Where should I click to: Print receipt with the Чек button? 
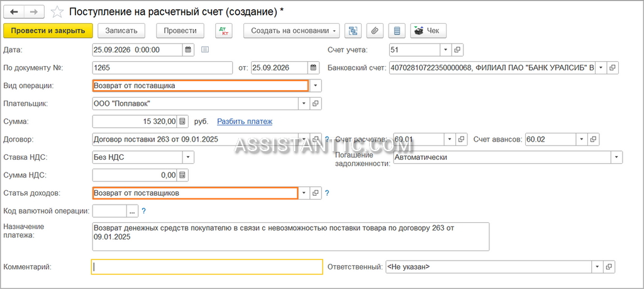click(428, 31)
